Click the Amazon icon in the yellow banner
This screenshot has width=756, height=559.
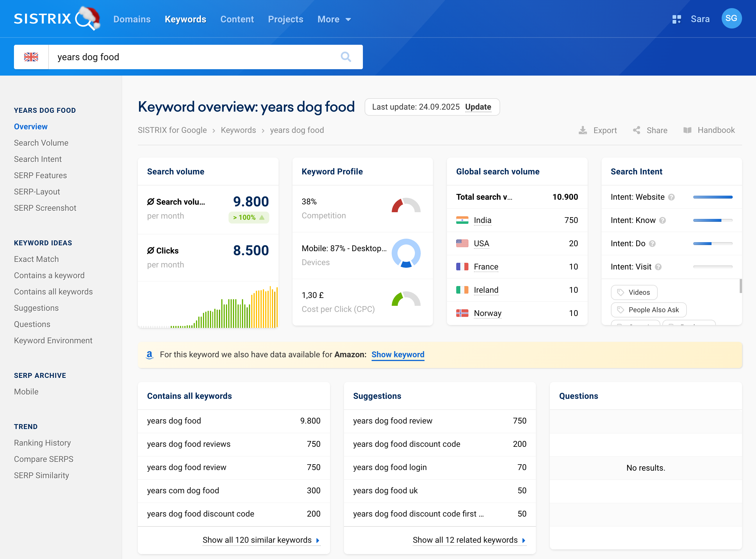tap(149, 355)
